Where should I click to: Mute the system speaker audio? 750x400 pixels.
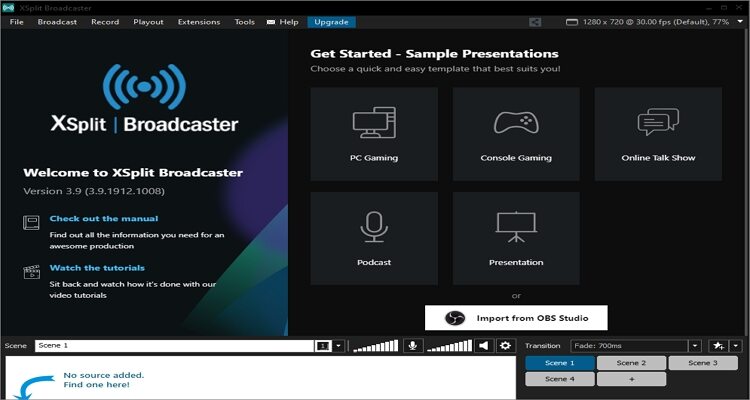click(x=484, y=345)
